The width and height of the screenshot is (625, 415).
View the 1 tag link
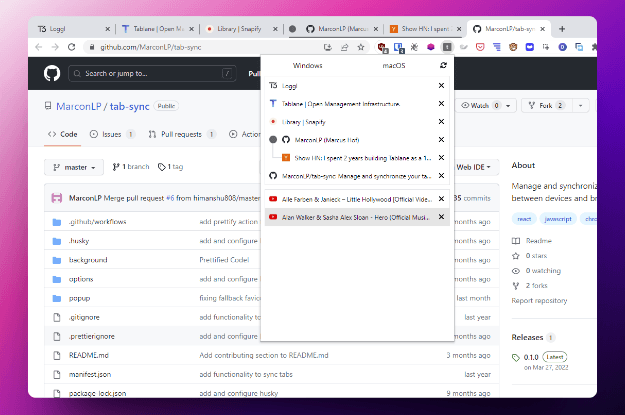coord(171,167)
